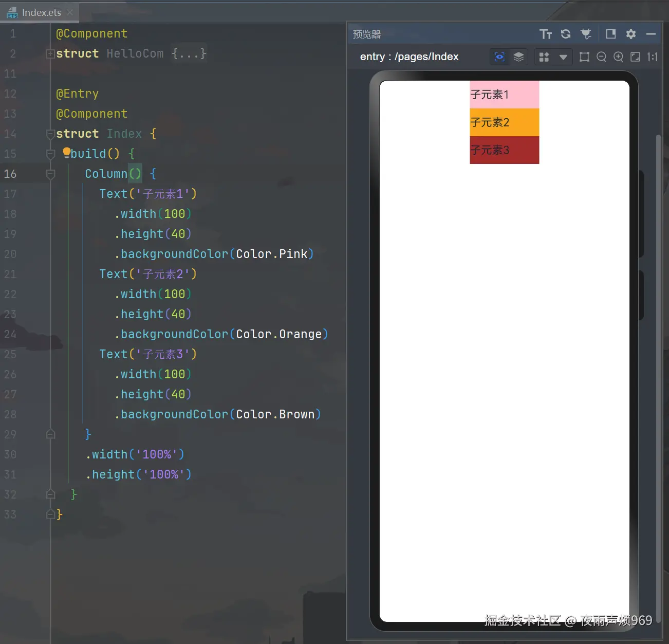This screenshot has height=644, width=669.
Task: Switch the previewer dock mode icon
Action: 611,34
